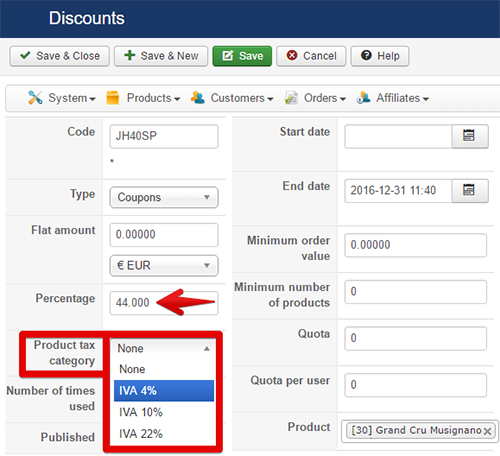Screen dimensions: 500x456
Task: Open the EUR currency dropdown
Action: click(x=164, y=266)
